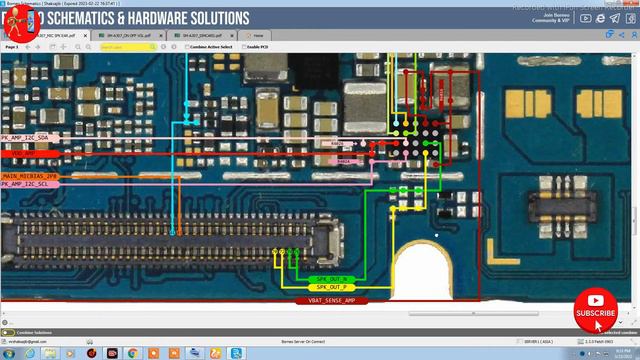Go to next page arrow in toolbar
This screenshot has width=640, height=360.
[38, 47]
